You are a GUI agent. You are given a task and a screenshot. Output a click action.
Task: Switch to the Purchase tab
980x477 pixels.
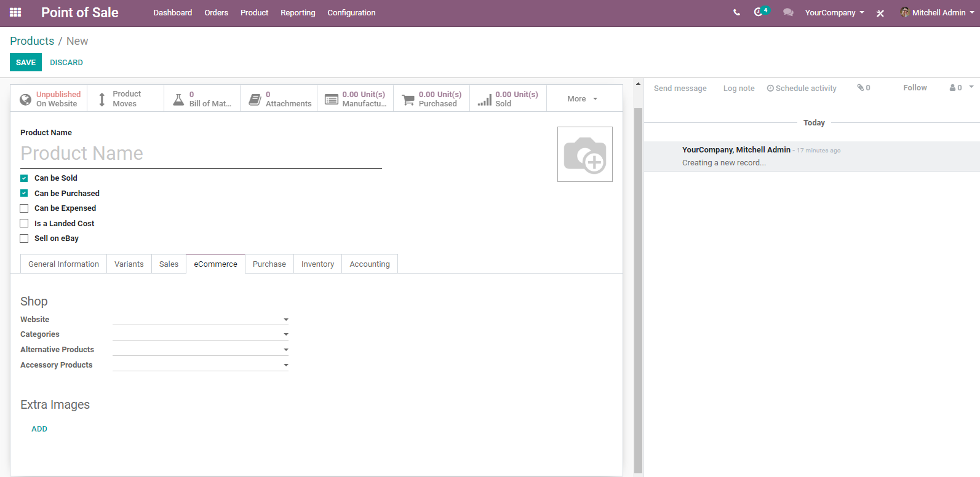tap(269, 264)
